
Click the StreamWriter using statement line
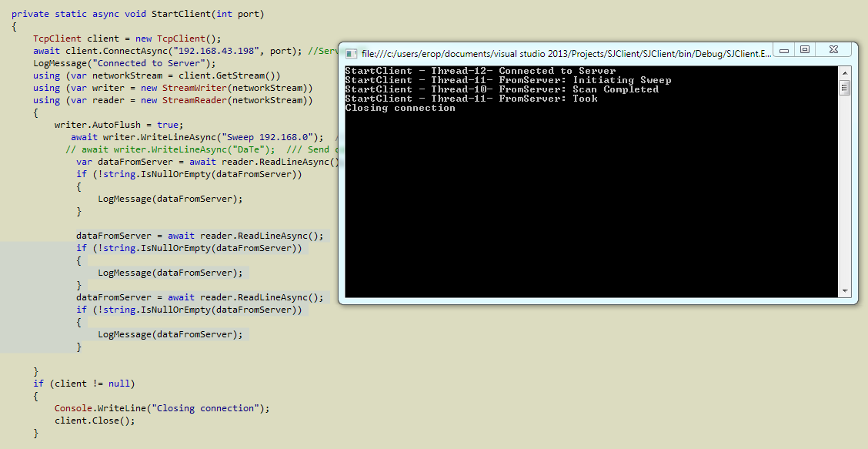click(172, 88)
